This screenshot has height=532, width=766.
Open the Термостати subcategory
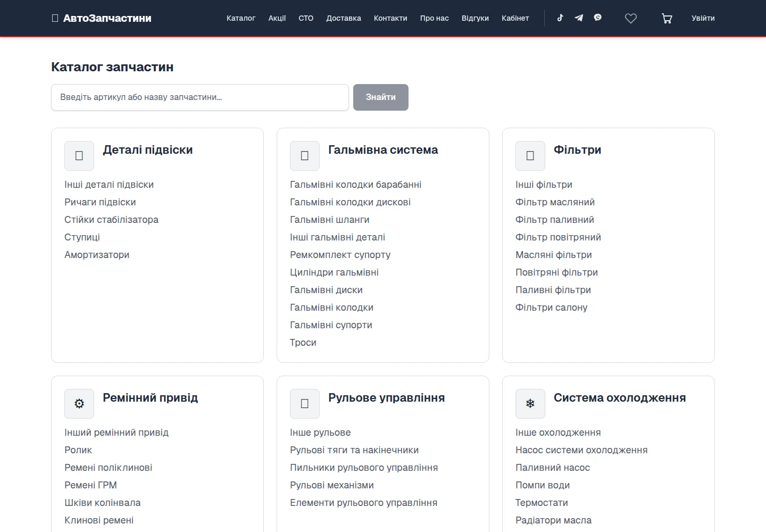coord(542,503)
